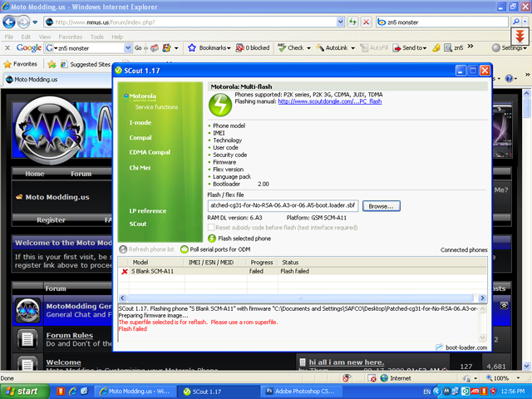Select Compal in the SCout sidebar
This screenshot has height=399, width=532.
(140, 138)
